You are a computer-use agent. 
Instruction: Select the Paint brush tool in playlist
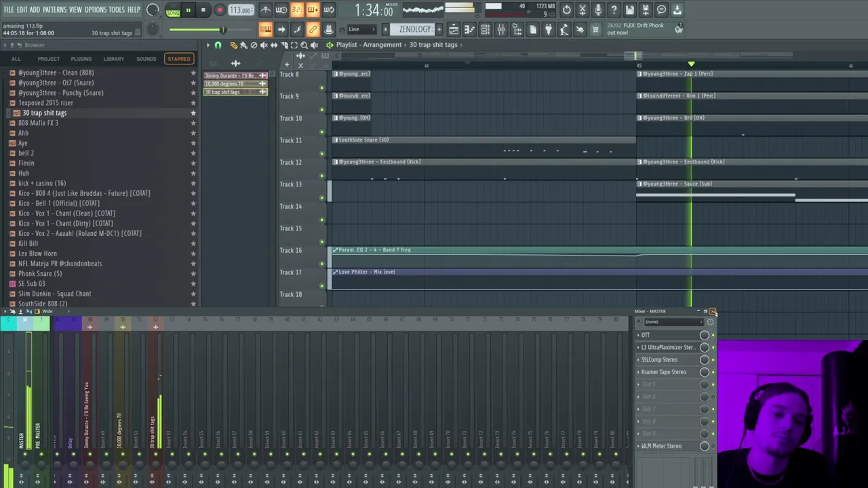(x=243, y=45)
